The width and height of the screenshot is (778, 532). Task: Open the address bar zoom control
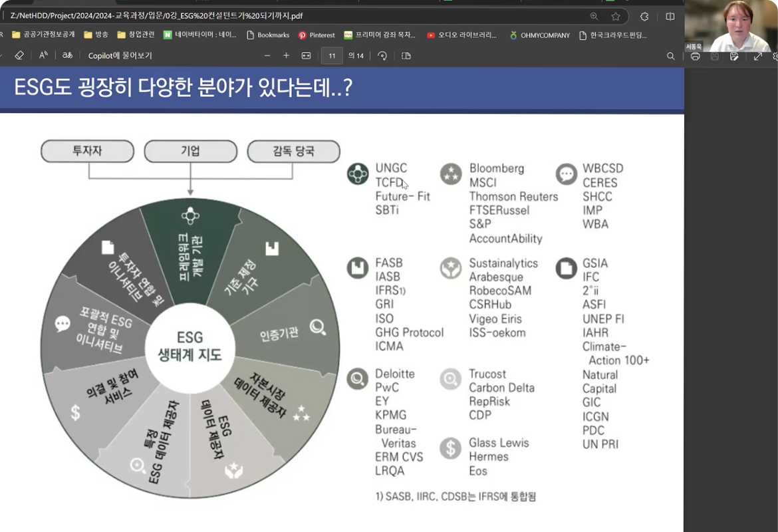594,17
